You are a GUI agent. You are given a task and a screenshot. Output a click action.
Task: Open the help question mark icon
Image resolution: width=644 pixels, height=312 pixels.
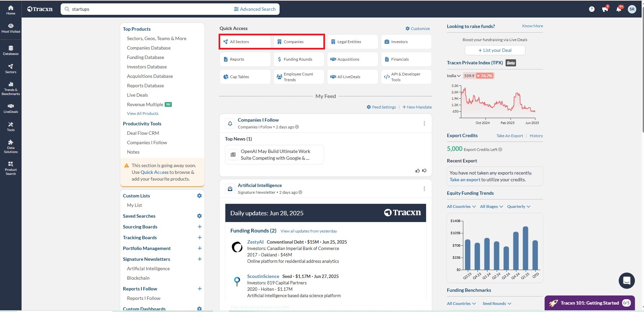[591, 9]
